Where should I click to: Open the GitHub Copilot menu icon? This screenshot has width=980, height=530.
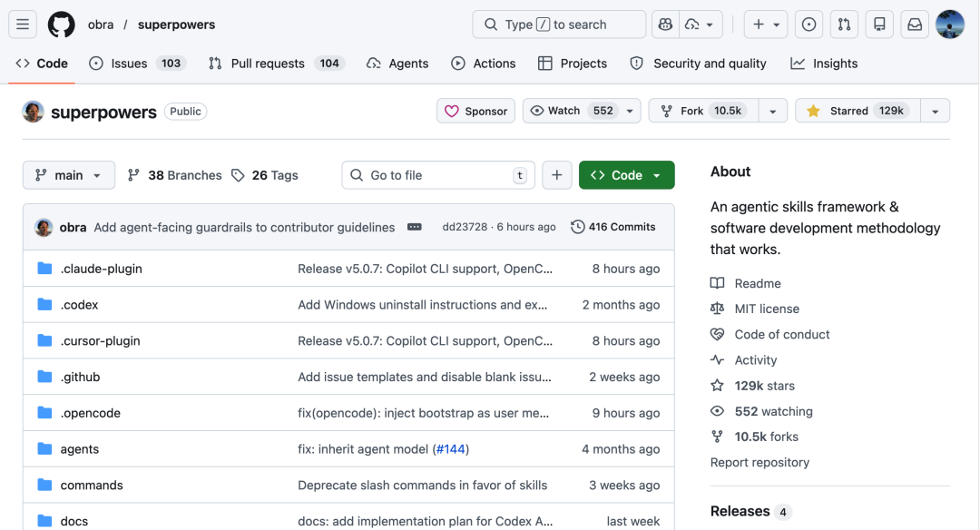tap(664, 25)
